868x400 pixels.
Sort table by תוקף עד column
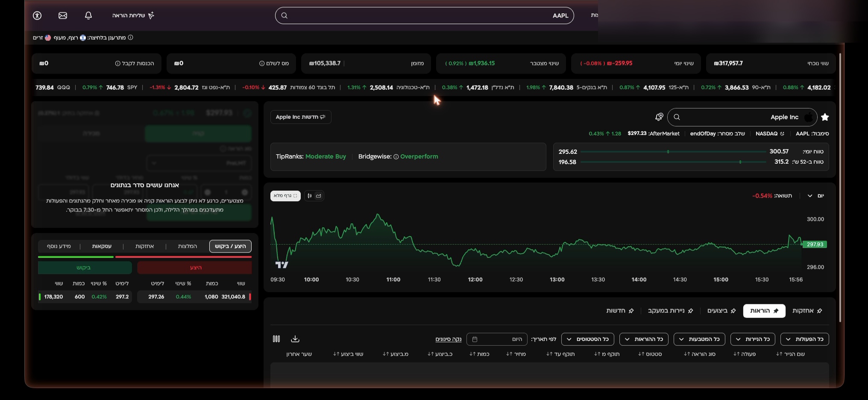(560, 354)
